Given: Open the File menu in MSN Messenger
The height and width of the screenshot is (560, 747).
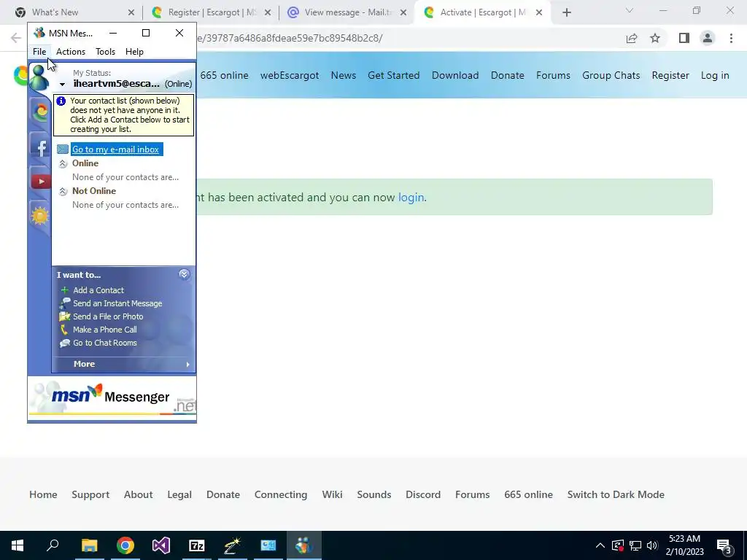Looking at the screenshot, I should (x=39, y=52).
